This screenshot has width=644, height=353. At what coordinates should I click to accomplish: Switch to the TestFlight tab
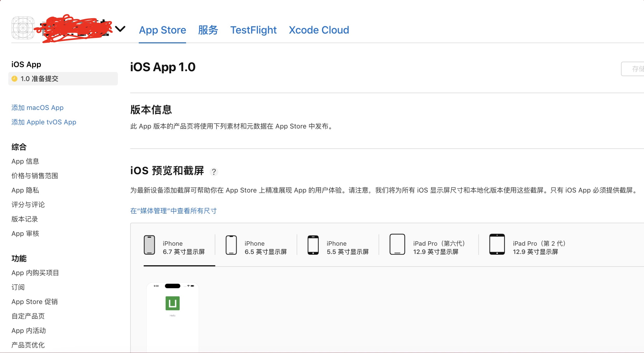click(x=253, y=30)
